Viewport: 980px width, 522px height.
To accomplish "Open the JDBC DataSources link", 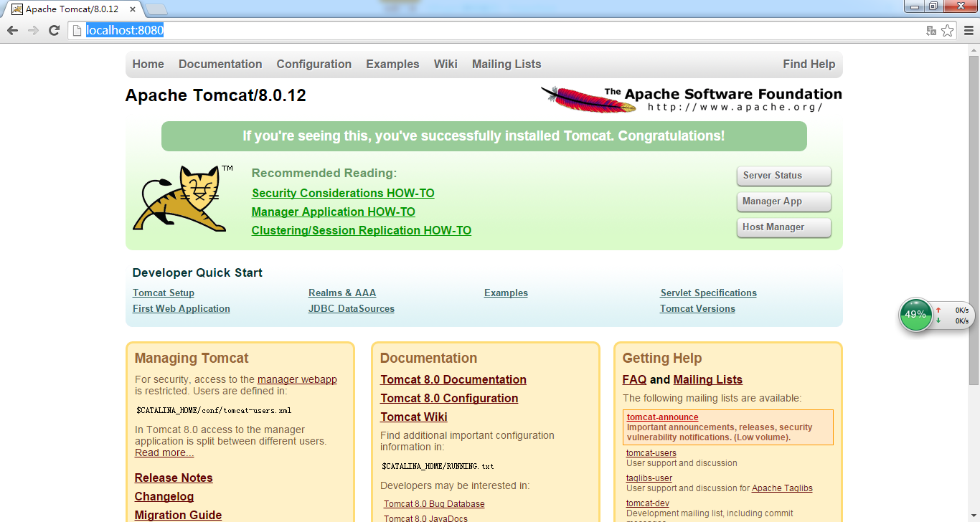I will point(352,308).
